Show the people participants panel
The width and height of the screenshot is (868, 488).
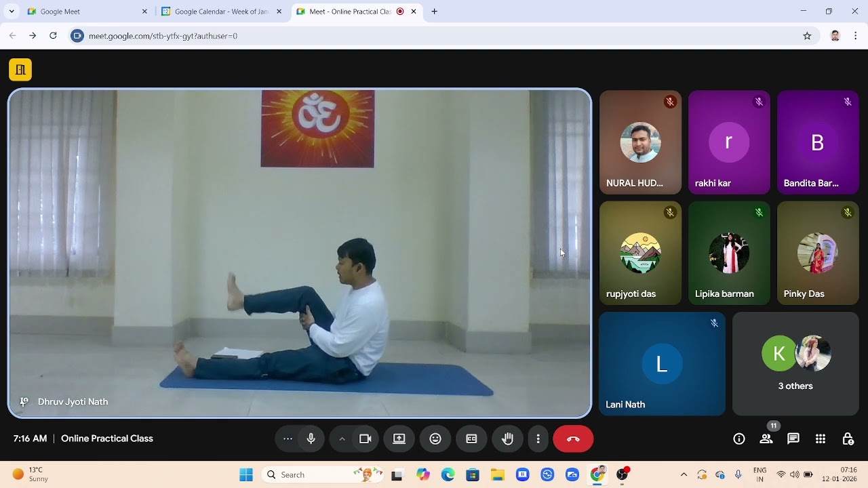pos(766,439)
